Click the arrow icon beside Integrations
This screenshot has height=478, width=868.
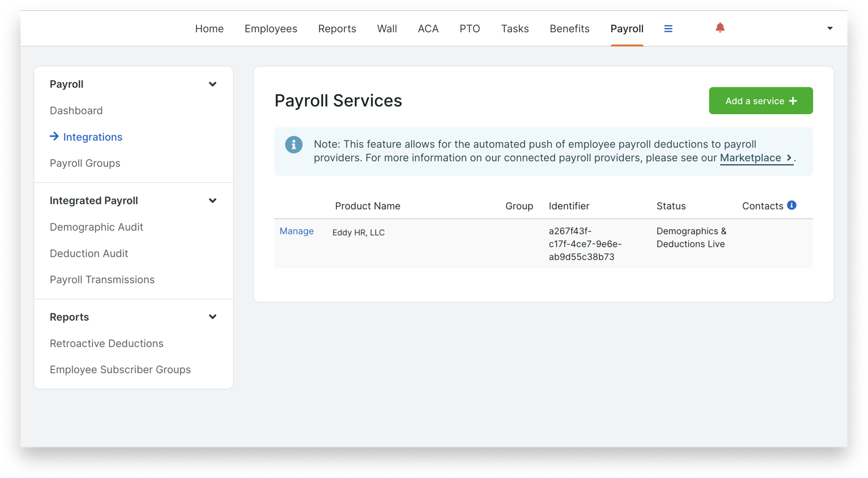(x=54, y=136)
